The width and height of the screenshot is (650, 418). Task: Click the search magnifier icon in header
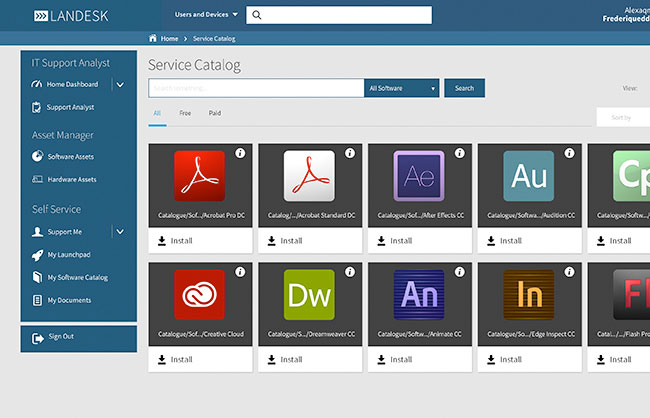click(256, 15)
